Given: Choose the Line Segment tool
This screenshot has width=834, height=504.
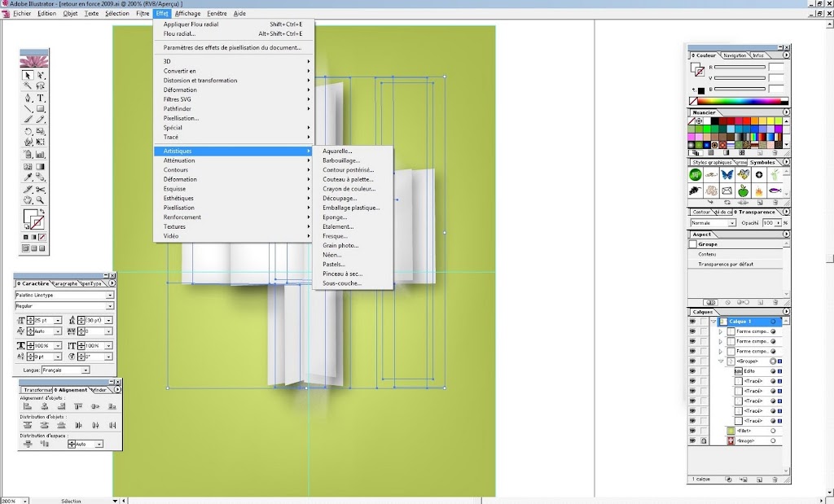Looking at the screenshot, I should [x=28, y=109].
